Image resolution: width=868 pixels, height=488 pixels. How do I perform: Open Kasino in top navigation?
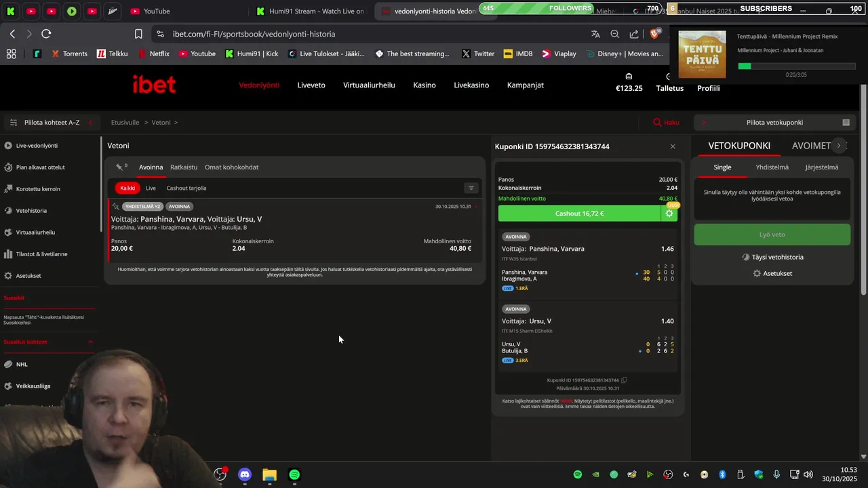pos(425,85)
